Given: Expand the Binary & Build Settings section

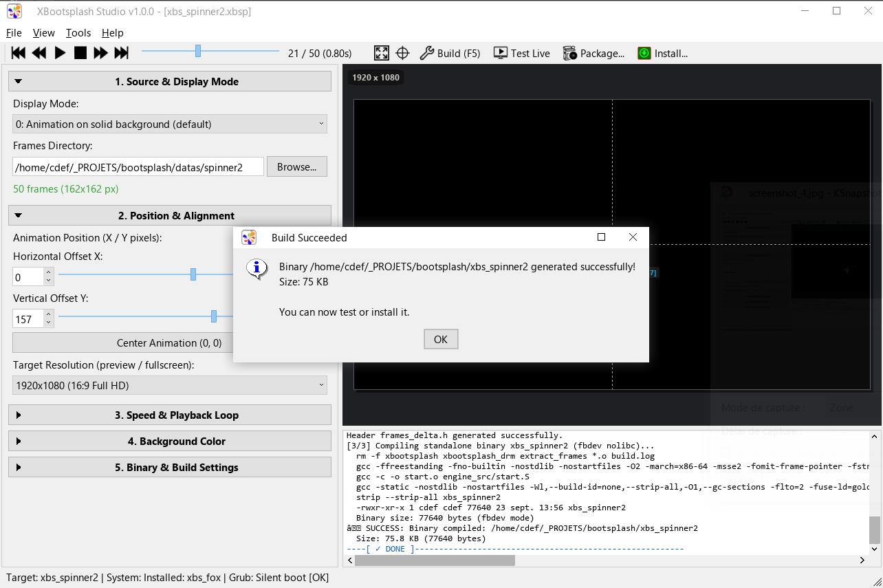Looking at the screenshot, I should [x=170, y=467].
